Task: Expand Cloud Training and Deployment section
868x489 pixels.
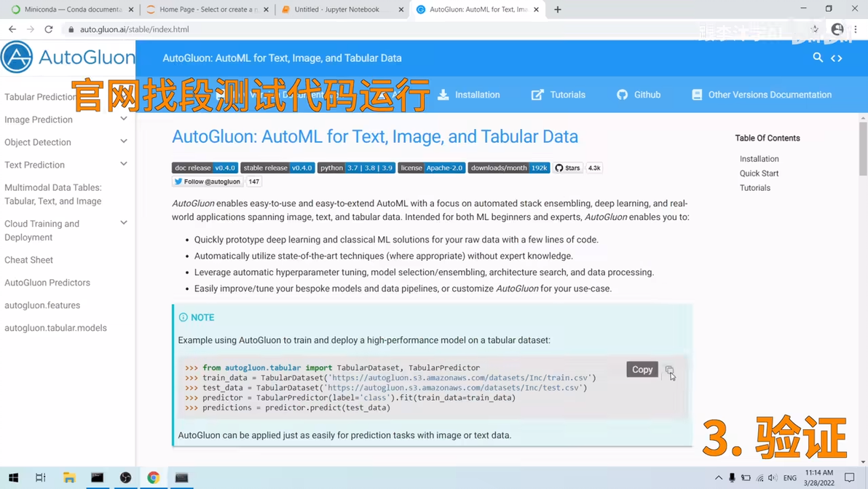Action: (x=124, y=223)
